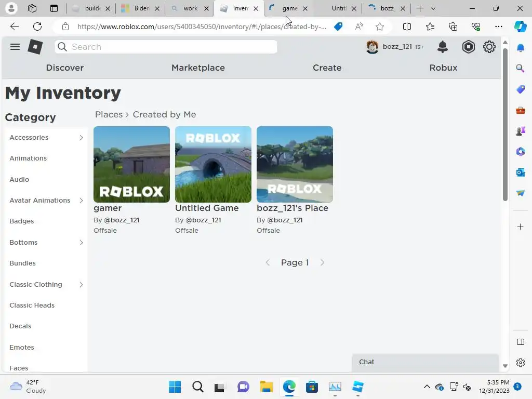This screenshot has width=532, height=399.
Task: Open the tab actions menu icon
Action: (54, 8)
